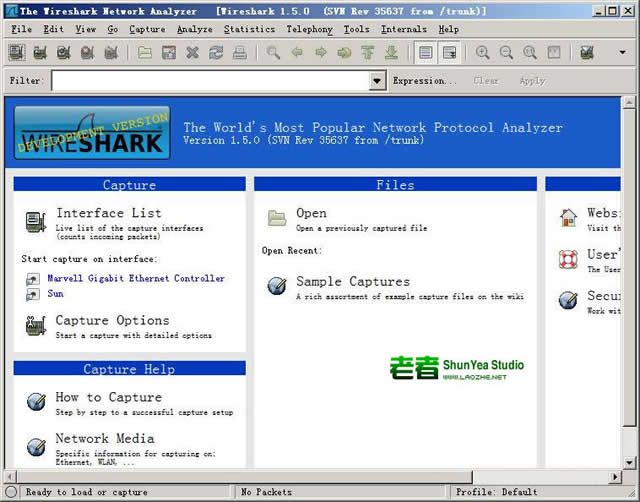Restart the running capture toolbar icon

[x=111, y=53]
